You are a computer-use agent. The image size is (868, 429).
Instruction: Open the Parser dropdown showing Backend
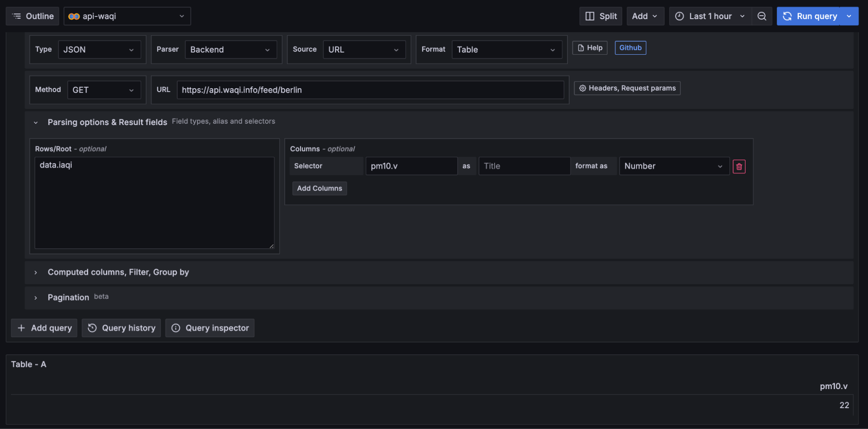click(x=231, y=49)
